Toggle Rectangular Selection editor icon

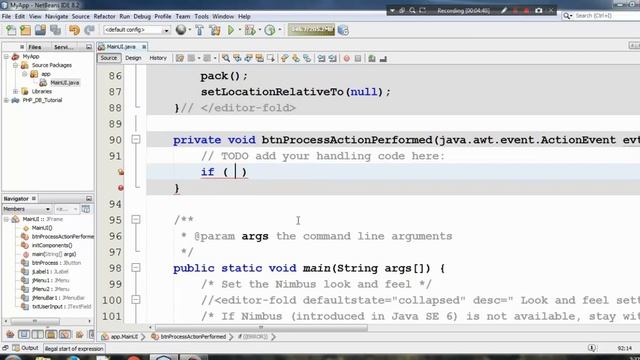pos(271,58)
